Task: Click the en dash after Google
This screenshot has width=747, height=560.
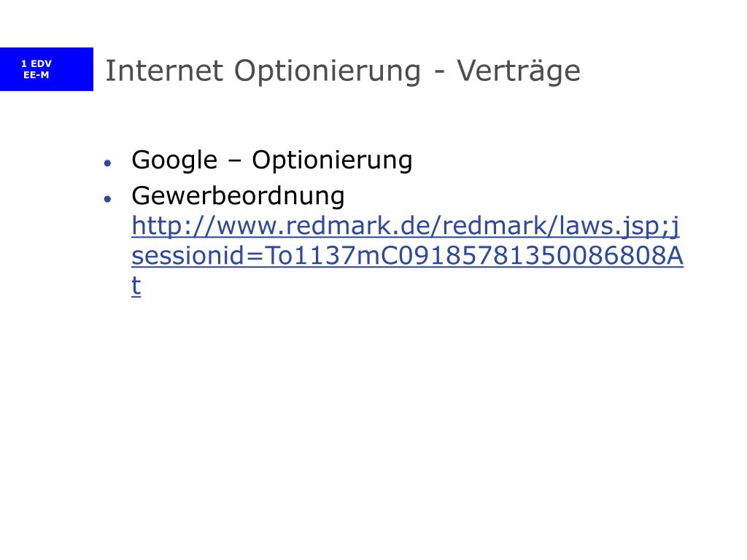Action: point(234,162)
